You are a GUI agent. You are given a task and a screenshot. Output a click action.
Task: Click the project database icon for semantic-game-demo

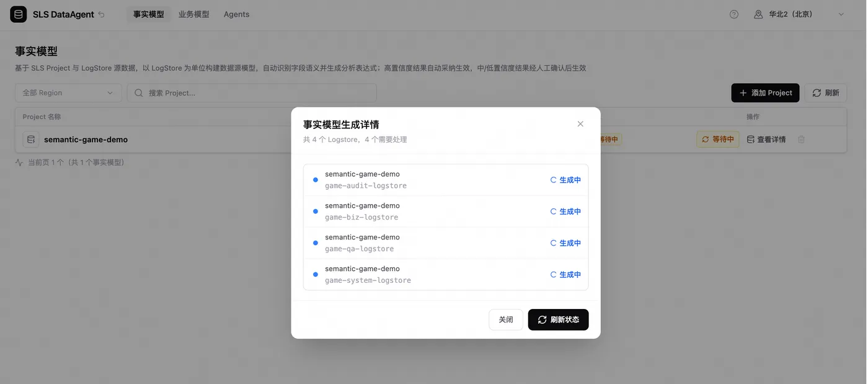[31, 140]
